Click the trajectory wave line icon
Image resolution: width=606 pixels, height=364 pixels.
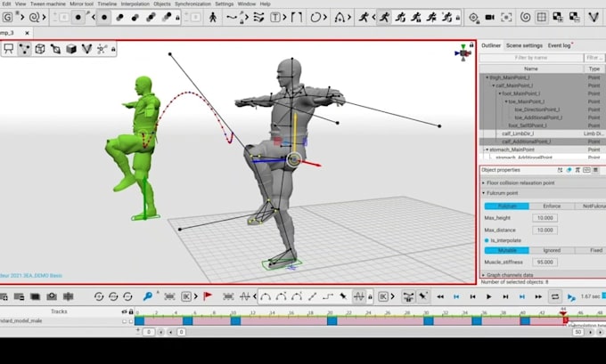[x=232, y=18]
